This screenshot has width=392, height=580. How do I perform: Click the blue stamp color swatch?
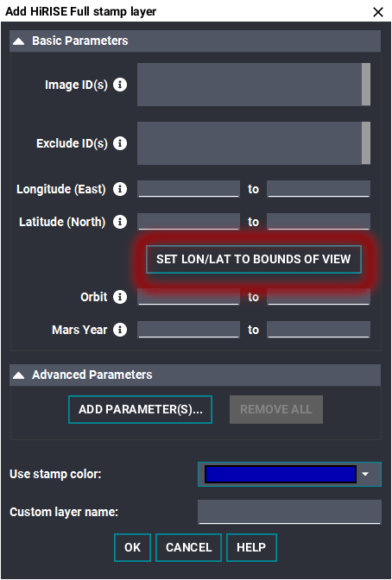tap(281, 474)
